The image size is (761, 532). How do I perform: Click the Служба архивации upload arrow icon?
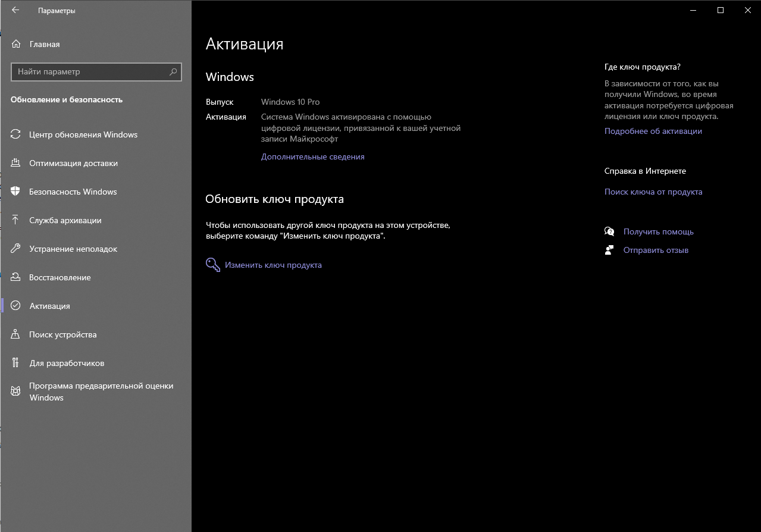point(16,220)
